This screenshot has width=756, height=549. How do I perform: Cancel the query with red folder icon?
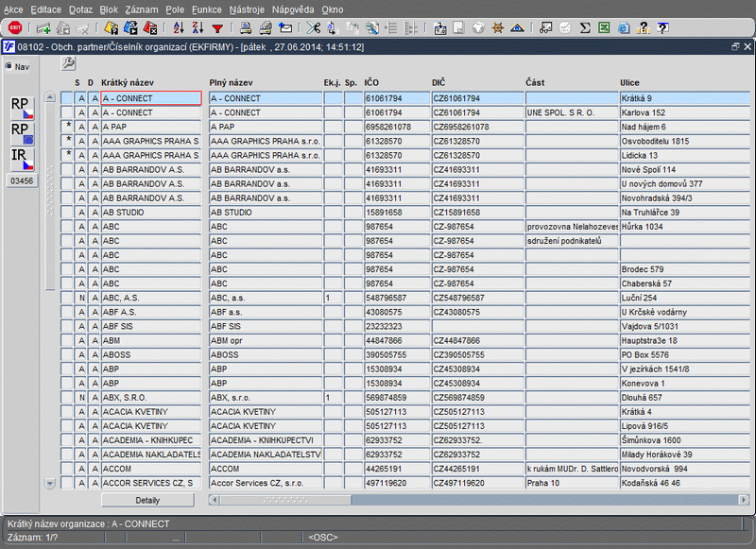[150, 28]
